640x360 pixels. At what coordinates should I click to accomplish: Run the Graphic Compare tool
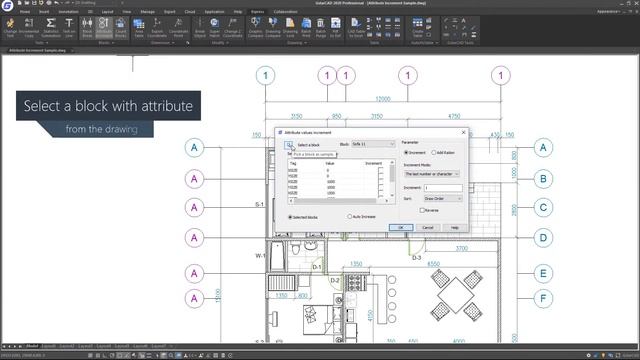(256, 27)
